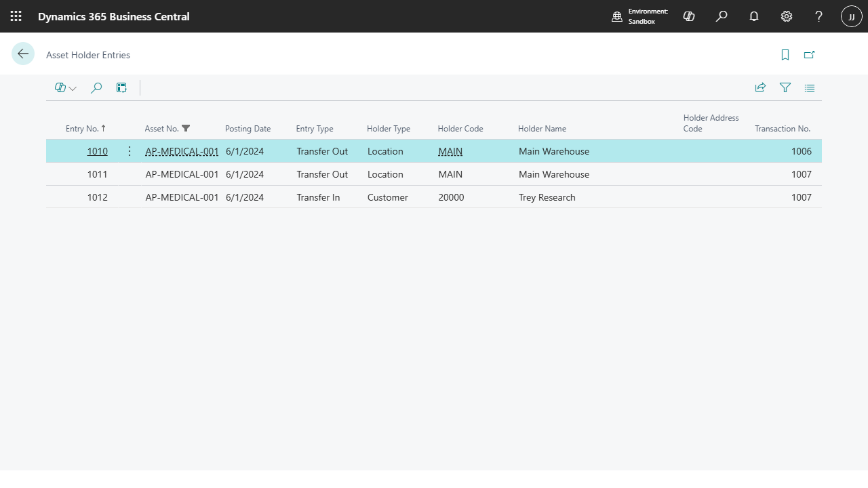Click Main Warehouse in row 1010
Screen dimensions: 868x488
coord(554,151)
